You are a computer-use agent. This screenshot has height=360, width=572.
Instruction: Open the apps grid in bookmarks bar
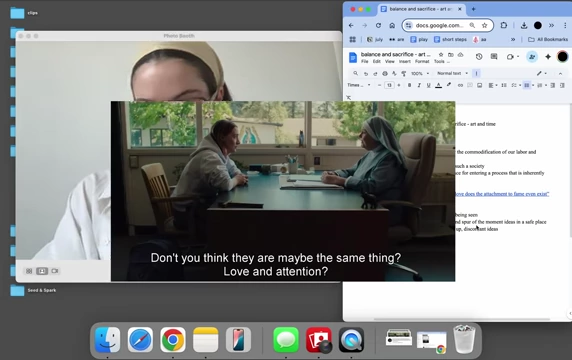[352, 39]
